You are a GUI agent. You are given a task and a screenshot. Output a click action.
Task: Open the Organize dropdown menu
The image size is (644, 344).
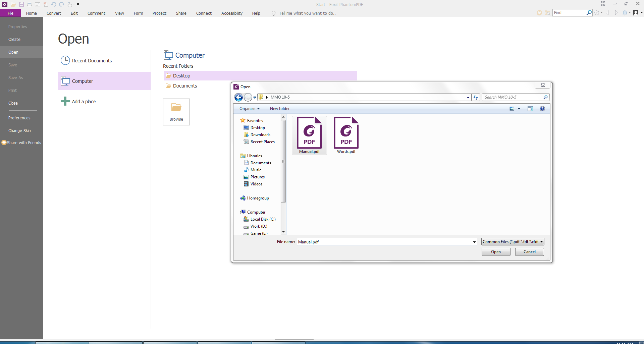click(249, 109)
